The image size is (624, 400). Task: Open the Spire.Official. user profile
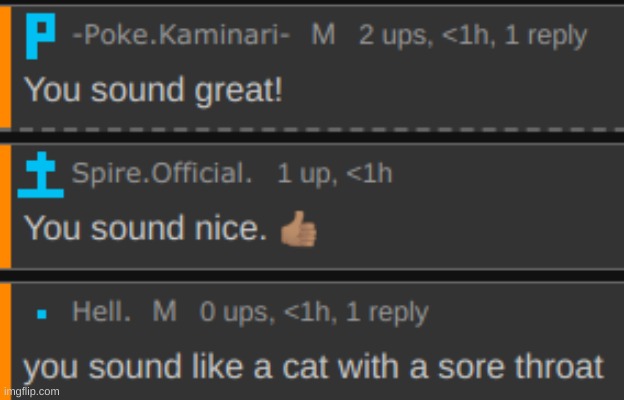tap(162, 174)
